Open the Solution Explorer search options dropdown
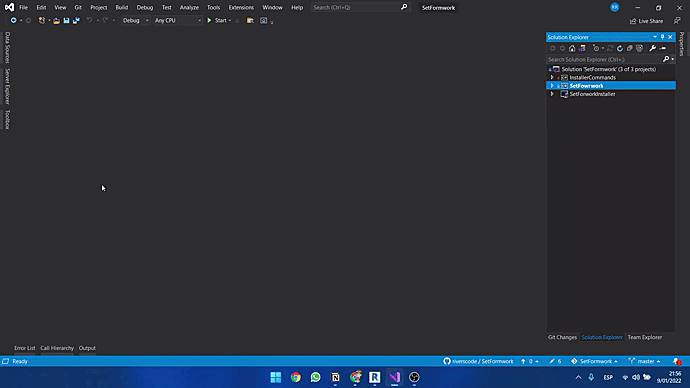 (672, 59)
